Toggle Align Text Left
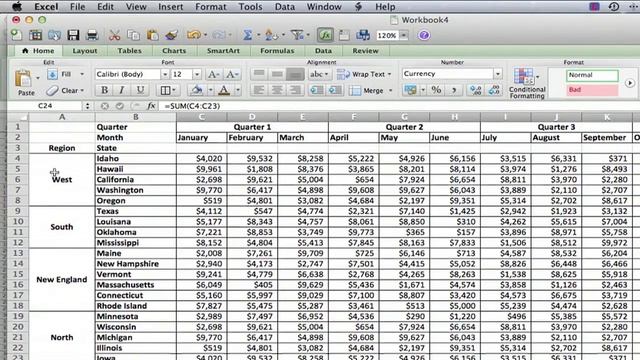This screenshot has height=360, width=640. click(x=258, y=90)
